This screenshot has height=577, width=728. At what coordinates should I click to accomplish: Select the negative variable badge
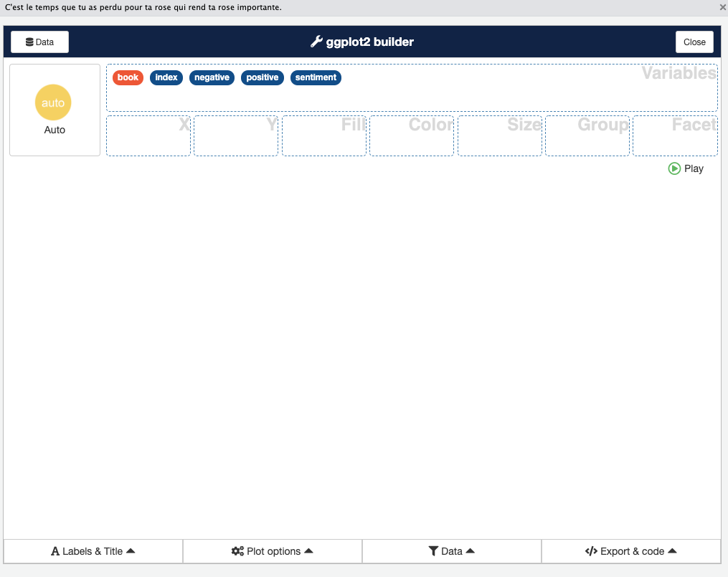coord(212,77)
